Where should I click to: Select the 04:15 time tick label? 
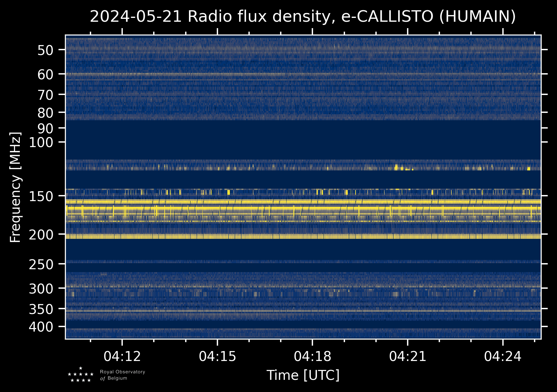217,357
